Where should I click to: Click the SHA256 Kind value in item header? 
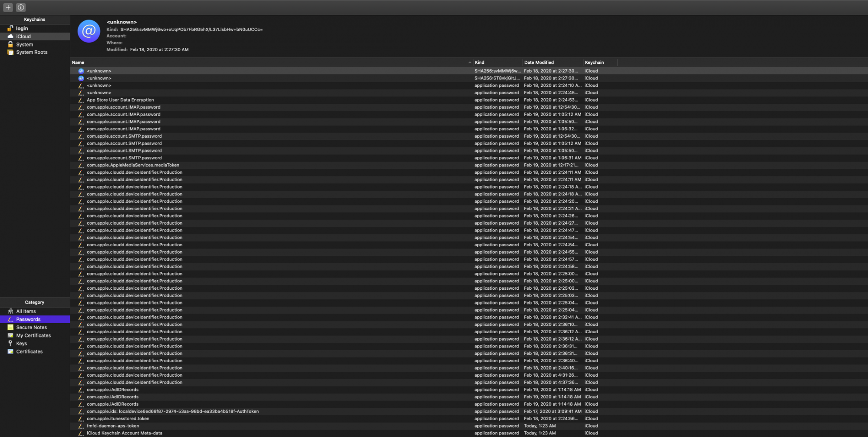[191, 30]
